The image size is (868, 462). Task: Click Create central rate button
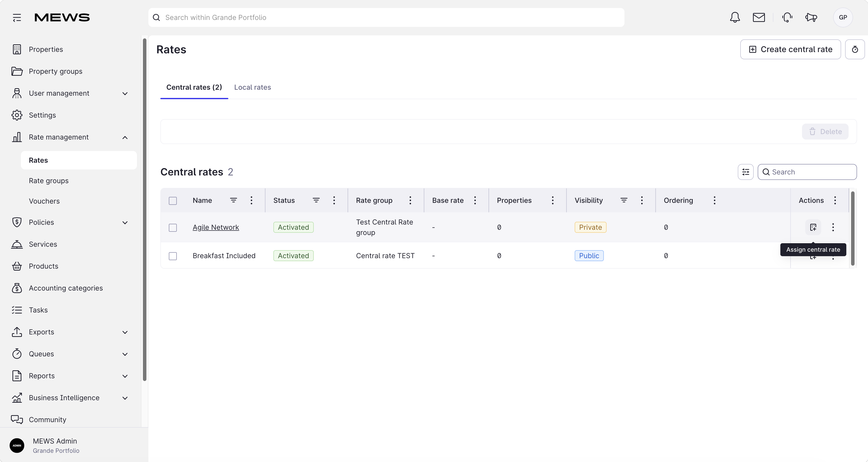pos(790,50)
